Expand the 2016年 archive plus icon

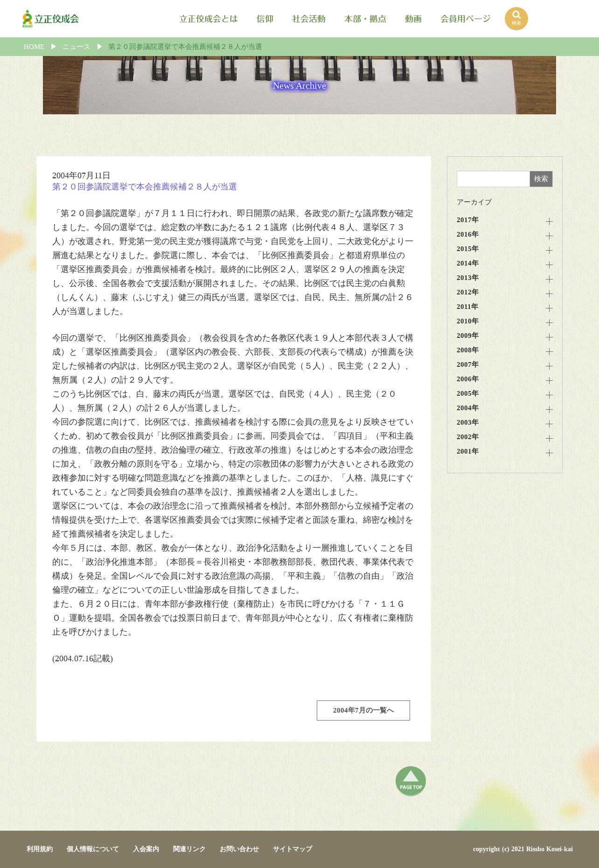tap(549, 236)
